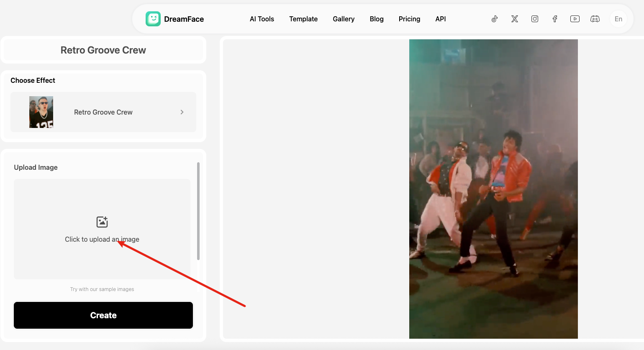This screenshot has width=644, height=350.
Task: Click the dance video preview
Action: tap(493, 189)
